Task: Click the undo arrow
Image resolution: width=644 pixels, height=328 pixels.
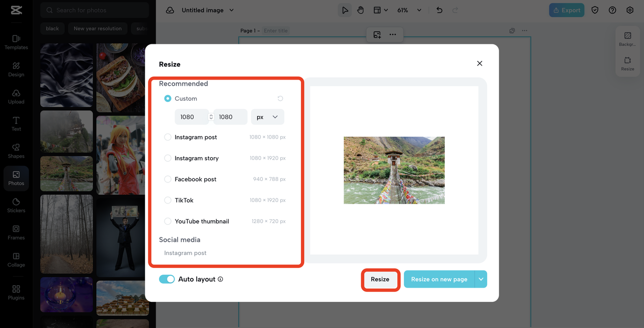Action: [x=439, y=10]
